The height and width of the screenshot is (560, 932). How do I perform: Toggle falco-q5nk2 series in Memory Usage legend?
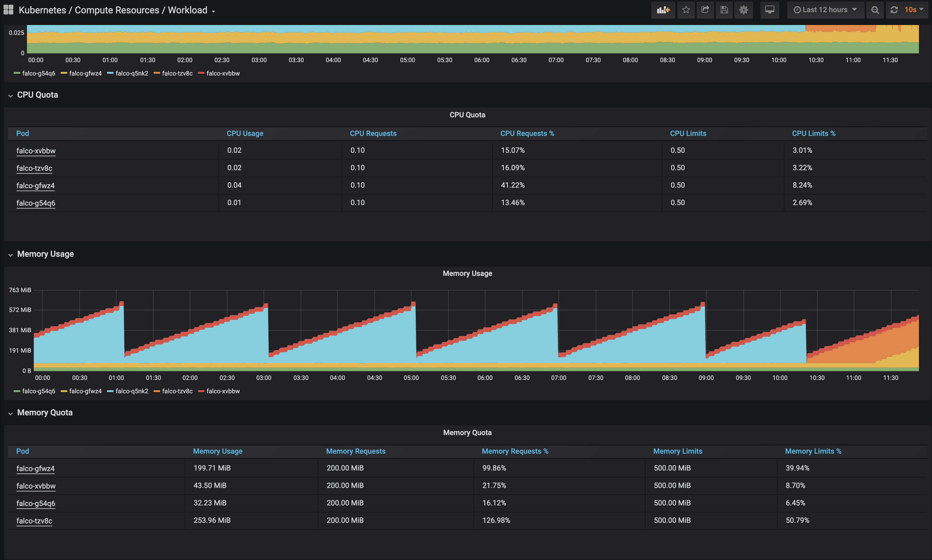click(132, 391)
